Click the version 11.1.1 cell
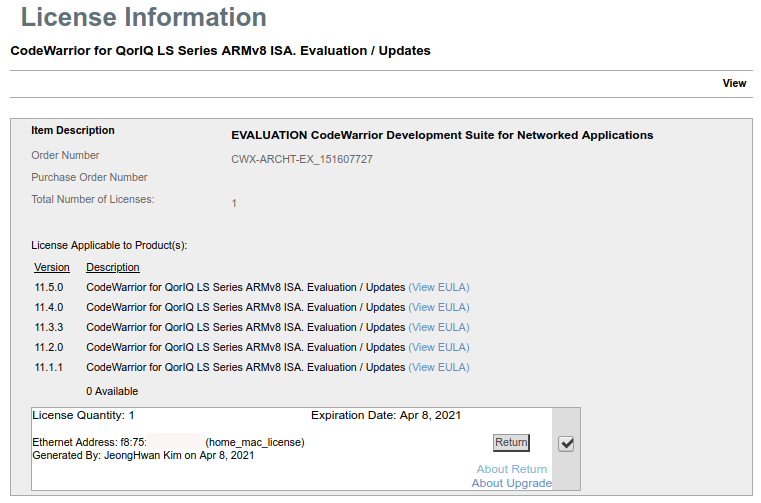Screen dimensions: 761x503 pyautogui.click(x=49, y=367)
